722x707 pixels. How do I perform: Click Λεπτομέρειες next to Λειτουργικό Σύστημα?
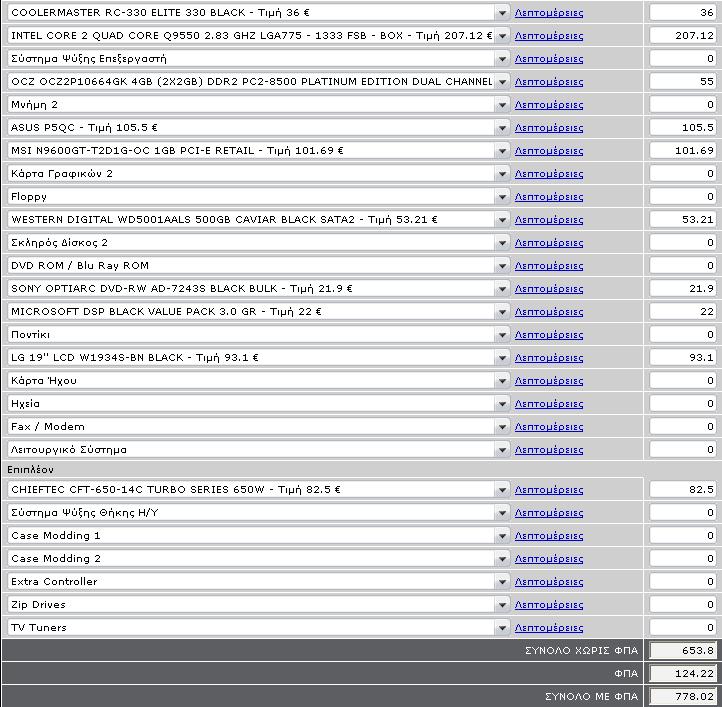(x=548, y=450)
